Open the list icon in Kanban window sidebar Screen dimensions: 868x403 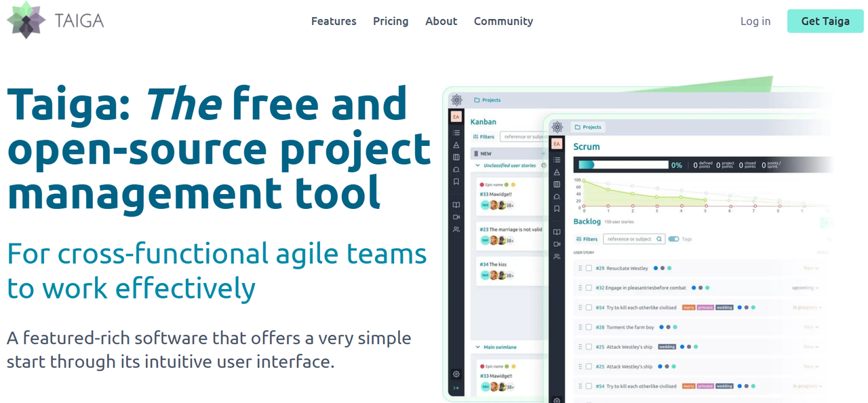click(456, 133)
